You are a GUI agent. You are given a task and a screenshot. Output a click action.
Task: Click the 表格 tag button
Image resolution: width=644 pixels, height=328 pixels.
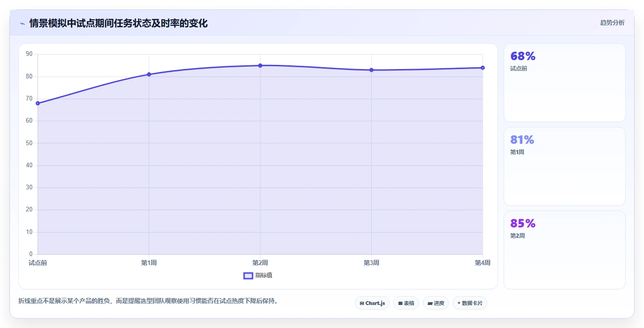point(406,303)
